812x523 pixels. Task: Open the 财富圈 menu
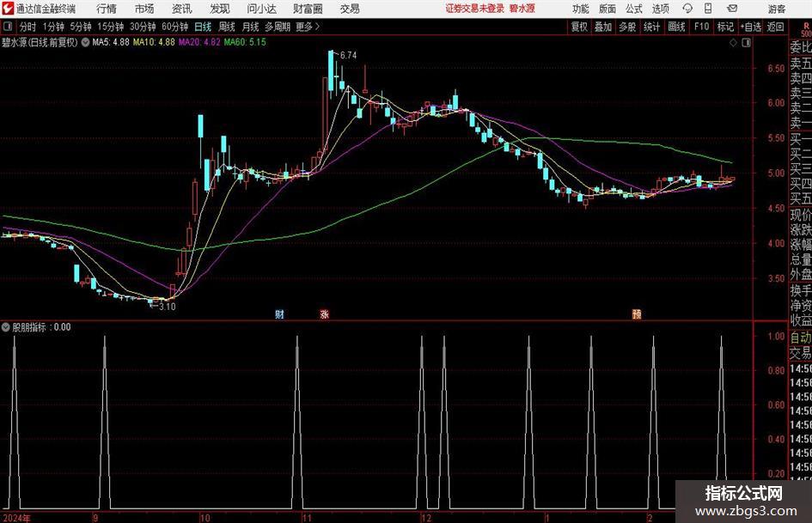pos(308,9)
